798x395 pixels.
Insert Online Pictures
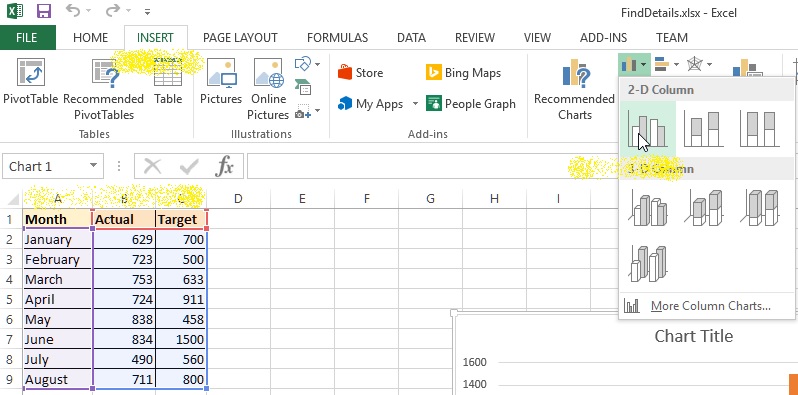click(268, 89)
